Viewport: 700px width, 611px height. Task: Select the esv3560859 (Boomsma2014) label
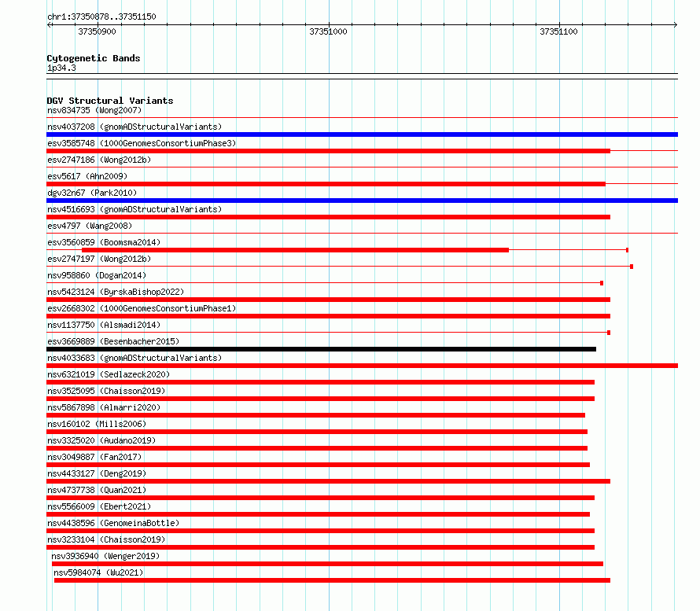point(104,242)
